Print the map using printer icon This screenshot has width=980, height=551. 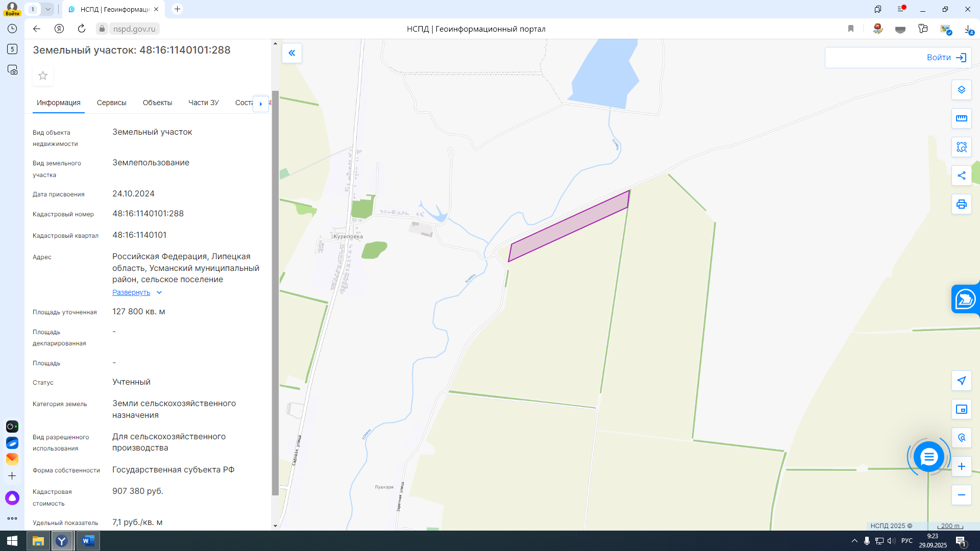click(x=961, y=204)
